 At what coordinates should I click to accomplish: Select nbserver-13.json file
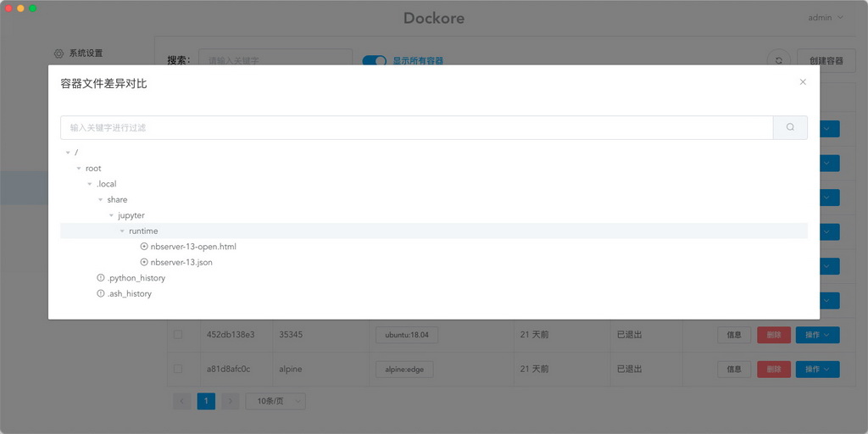(181, 263)
